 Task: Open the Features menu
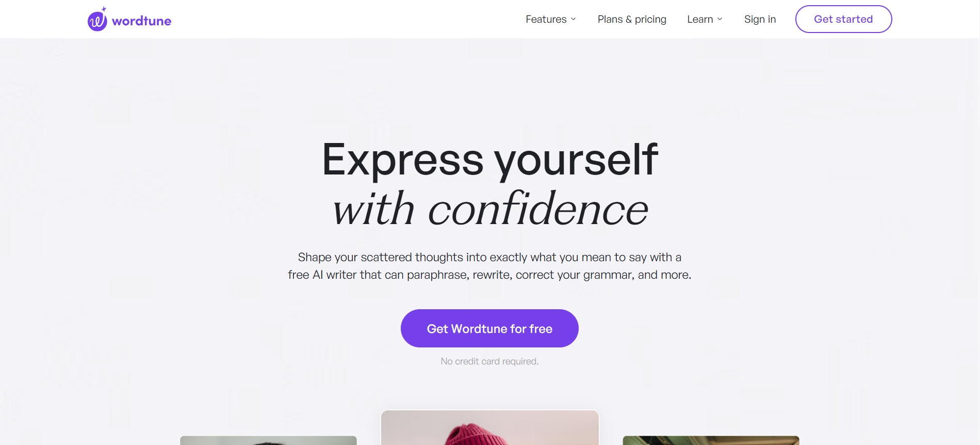pos(550,19)
